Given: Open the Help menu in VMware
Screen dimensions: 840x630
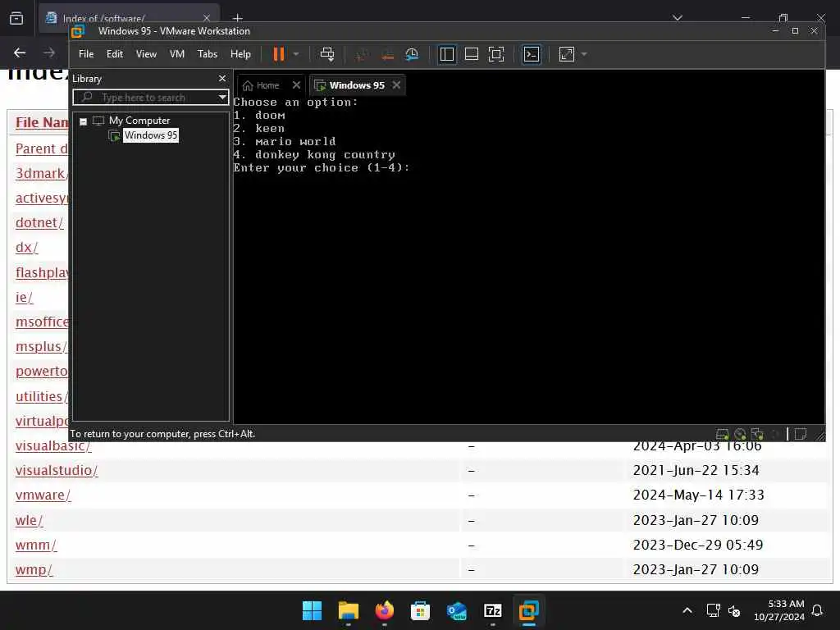Looking at the screenshot, I should [x=240, y=54].
